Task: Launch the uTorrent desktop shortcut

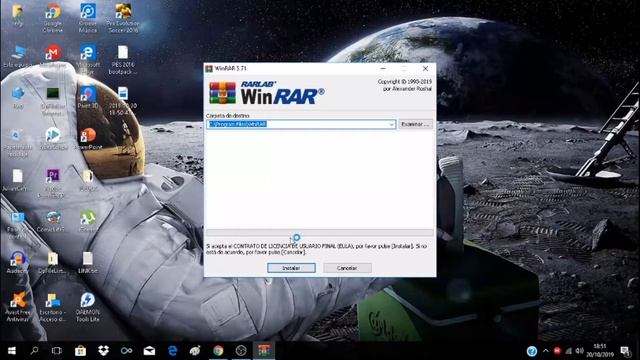Action: [88, 221]
